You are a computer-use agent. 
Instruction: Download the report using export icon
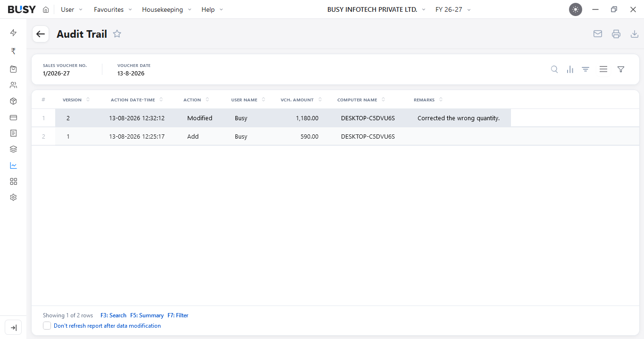tap(635, 34)
